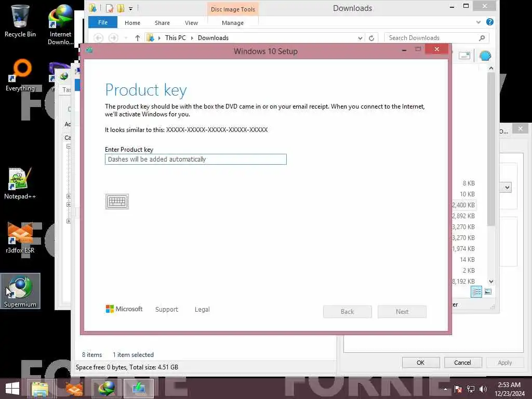Open the quick access toolbar dropdown arrow
This screenshot has width=532, height=399.
tap(130, 8)
